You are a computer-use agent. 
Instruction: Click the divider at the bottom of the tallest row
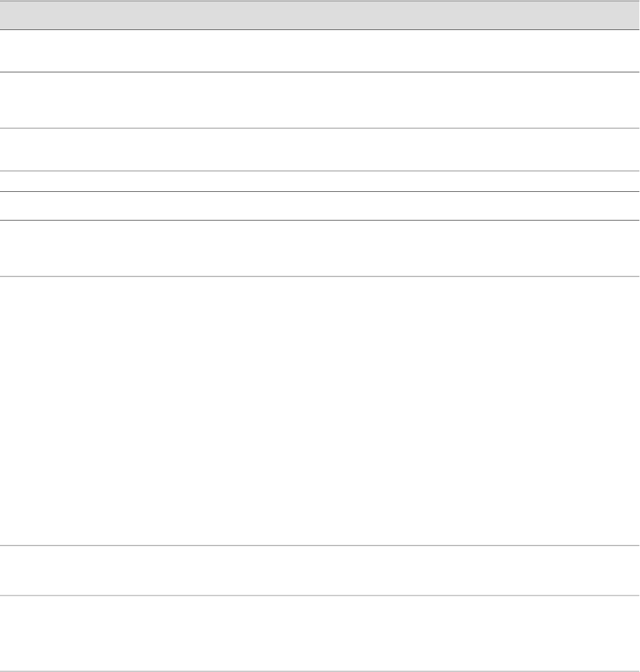click(x=320, y=545)
